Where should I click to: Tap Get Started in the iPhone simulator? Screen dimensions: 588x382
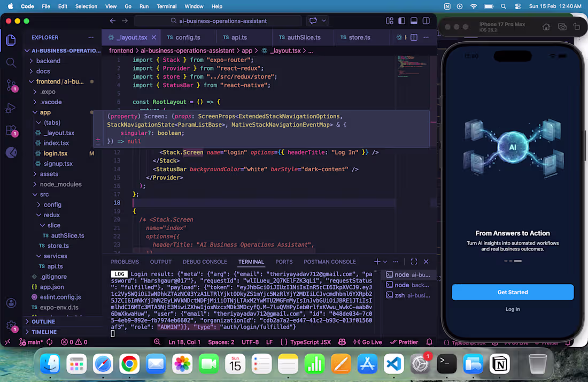512,292
